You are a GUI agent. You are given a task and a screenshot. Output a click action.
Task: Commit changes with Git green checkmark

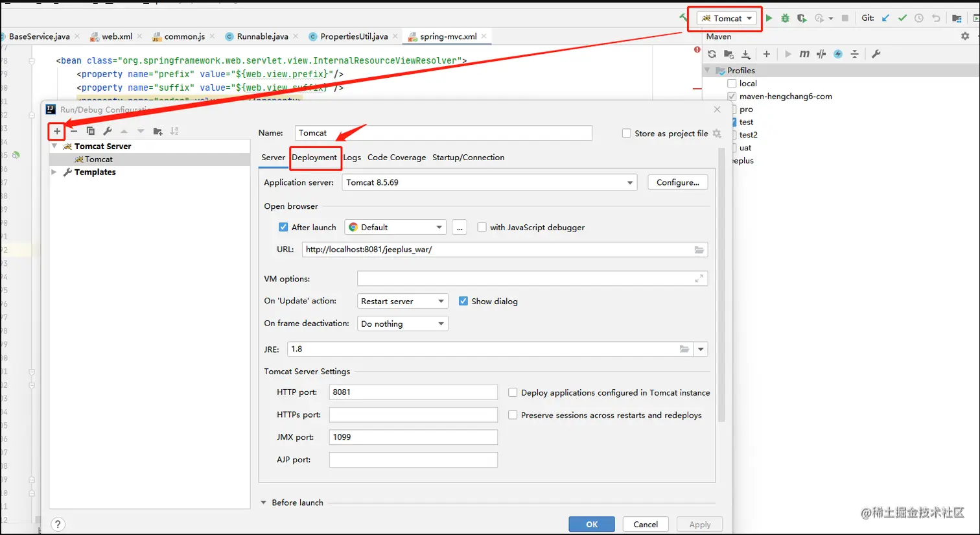(x=902, y=18)
